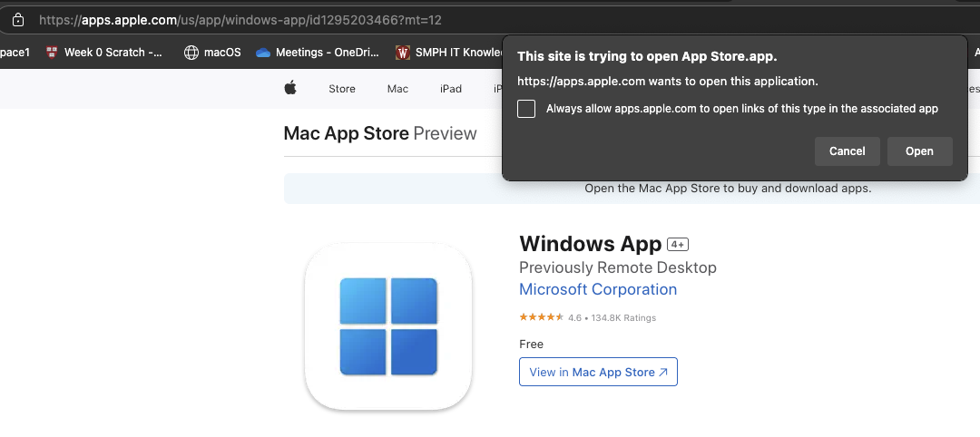Select Store in Apple navigation
Image resolution: width=980 pixels, height=437 pixels.
(342, 89)
